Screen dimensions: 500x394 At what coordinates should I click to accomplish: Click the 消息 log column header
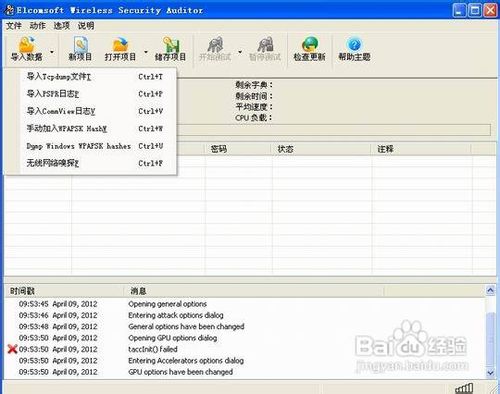[253, 291]
